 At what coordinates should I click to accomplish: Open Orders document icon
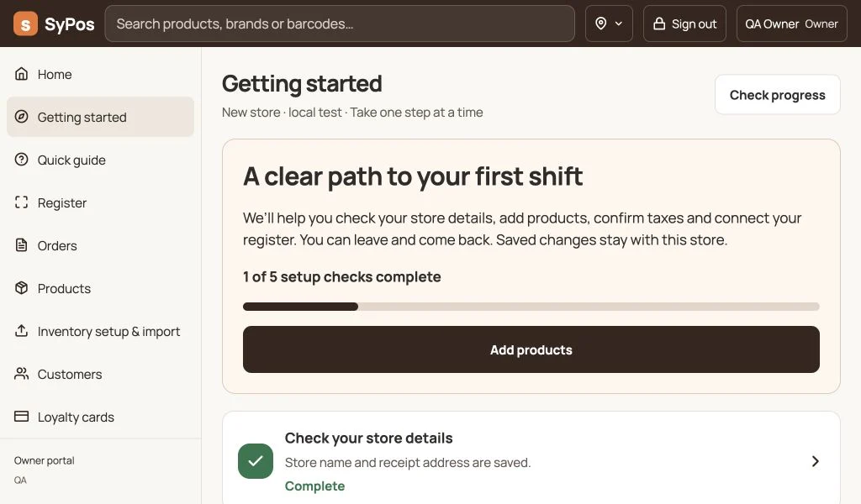[21, 245]
